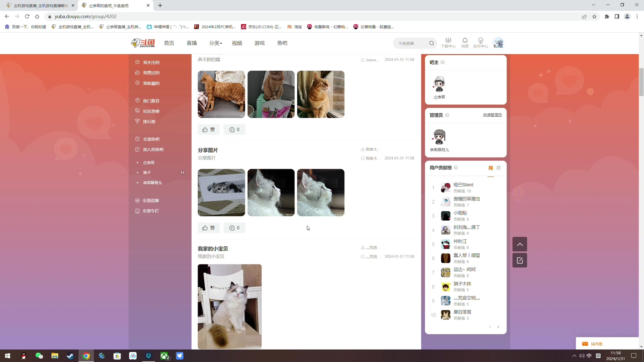
Task: Click the floating compose post icon
Action: click(x=520, y=260)
